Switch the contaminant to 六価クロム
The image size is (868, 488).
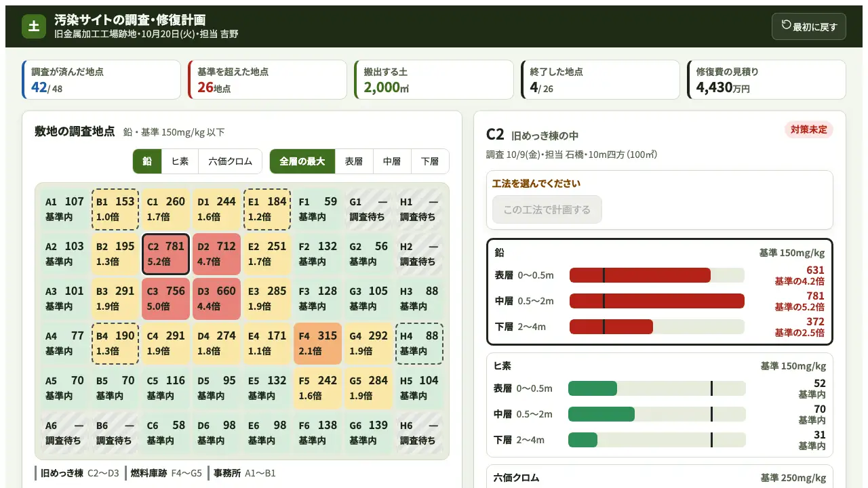click(230, 161)
